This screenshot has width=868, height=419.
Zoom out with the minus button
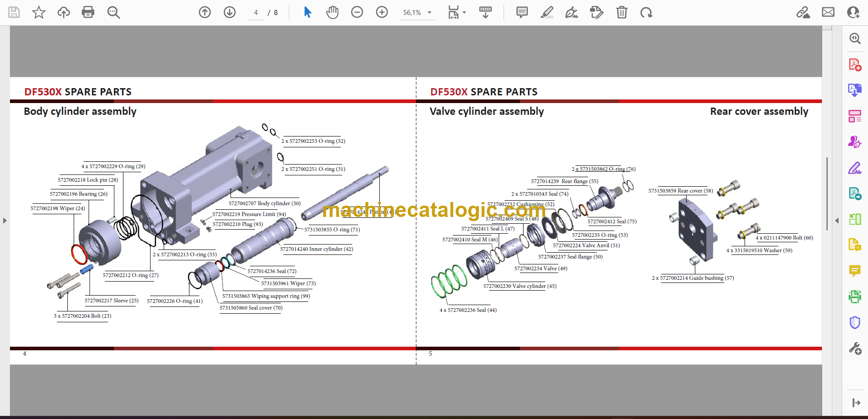pos(357,12)
